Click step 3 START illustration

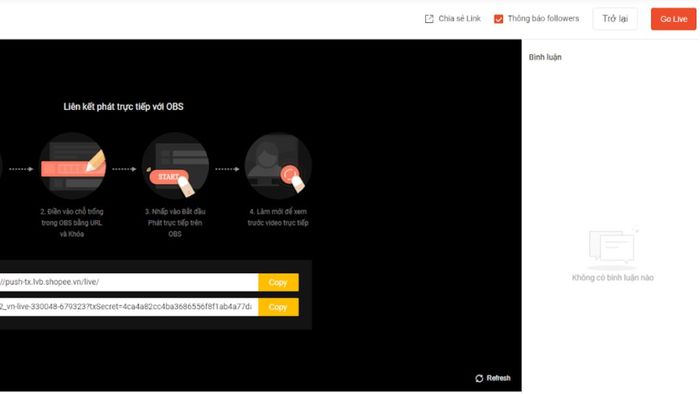pos(175,166)
